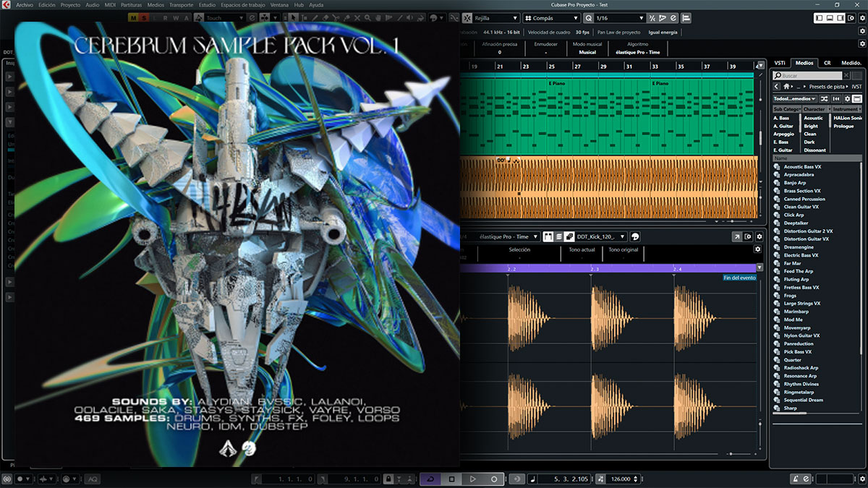Select Deeptalker preset in results list

click(796, 223)
